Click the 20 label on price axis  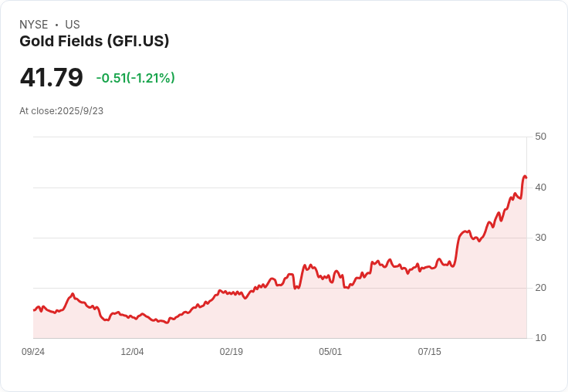540,288
